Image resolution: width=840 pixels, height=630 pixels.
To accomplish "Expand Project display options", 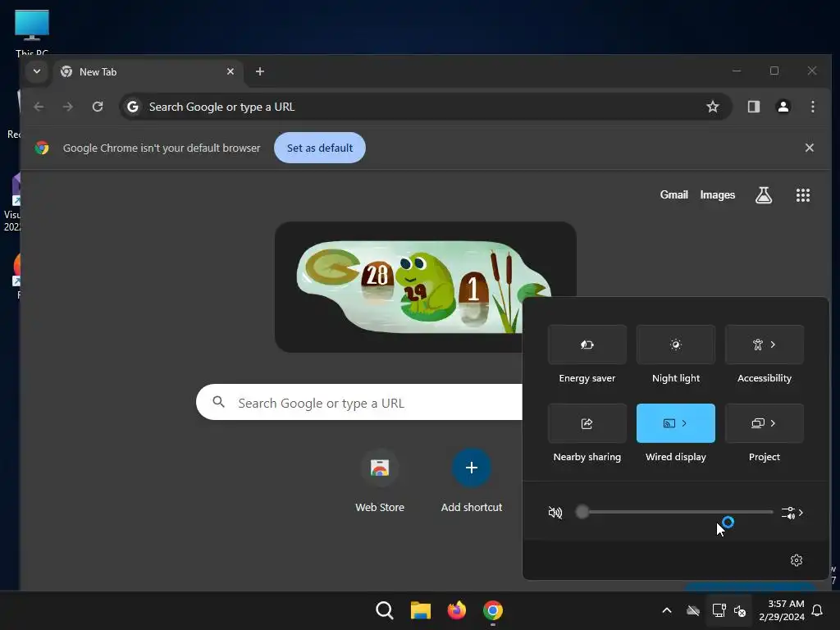I will 765,423.
